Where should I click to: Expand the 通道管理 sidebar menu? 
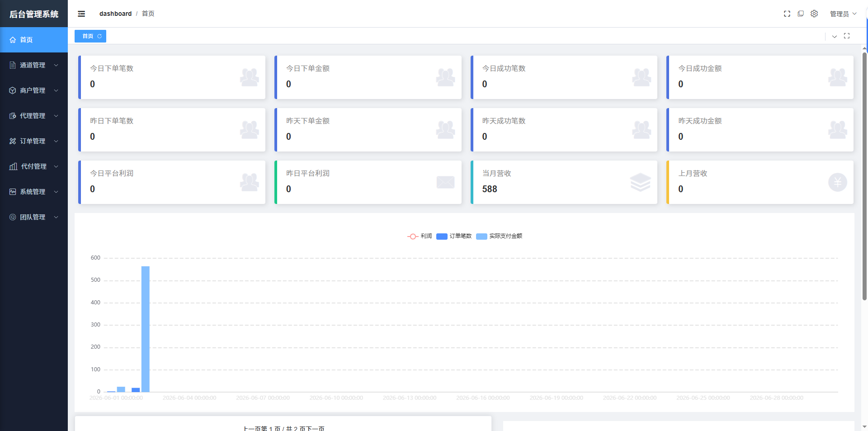point(34,65)
